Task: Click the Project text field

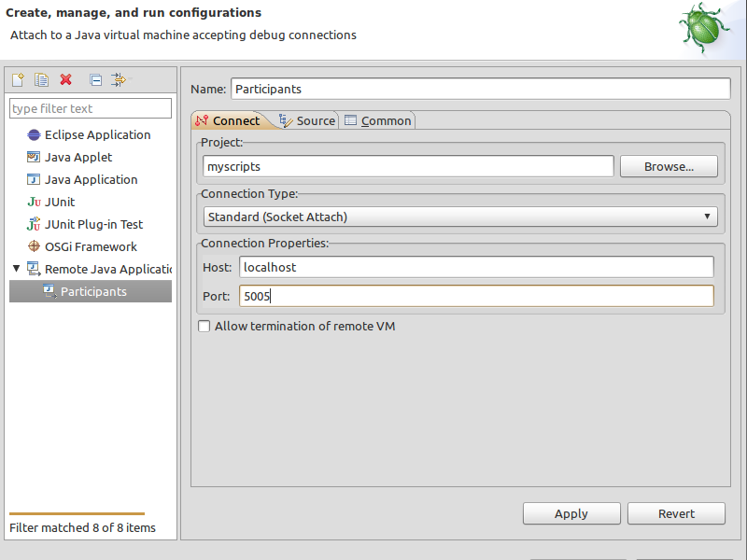Action: [x=408, y=167]
